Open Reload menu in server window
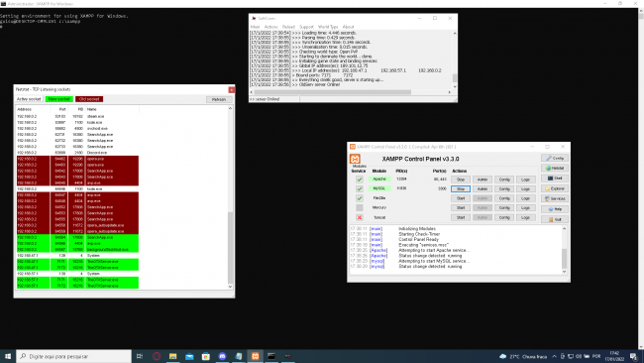The image size is (644, 363). tap(288, 27)
